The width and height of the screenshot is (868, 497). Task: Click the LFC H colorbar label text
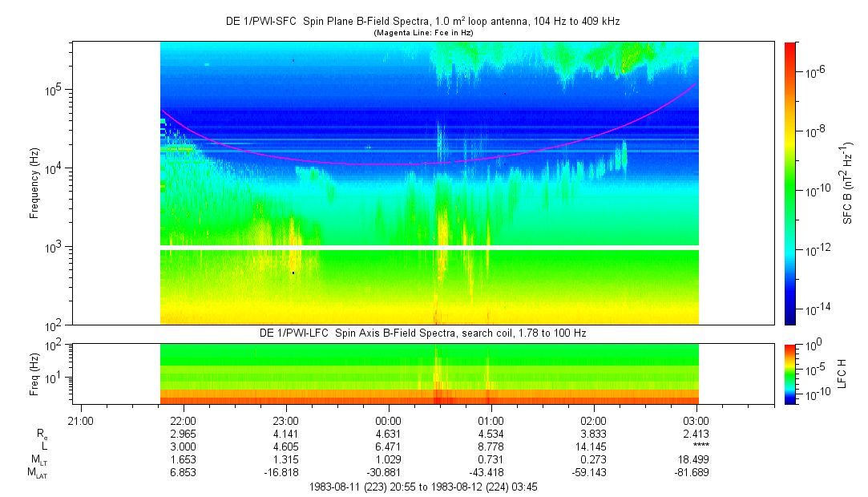point(847,374)
